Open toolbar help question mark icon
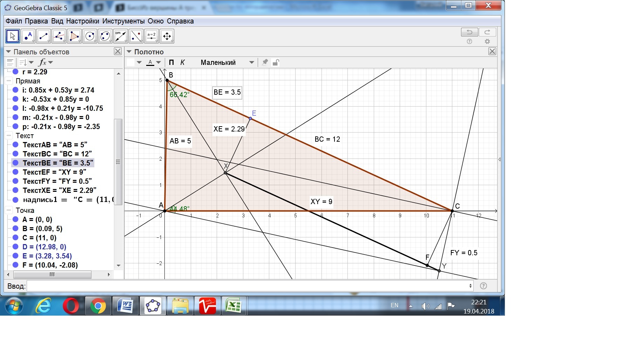The height and width of the screenshot is (364, 622). tap(469, 41)
